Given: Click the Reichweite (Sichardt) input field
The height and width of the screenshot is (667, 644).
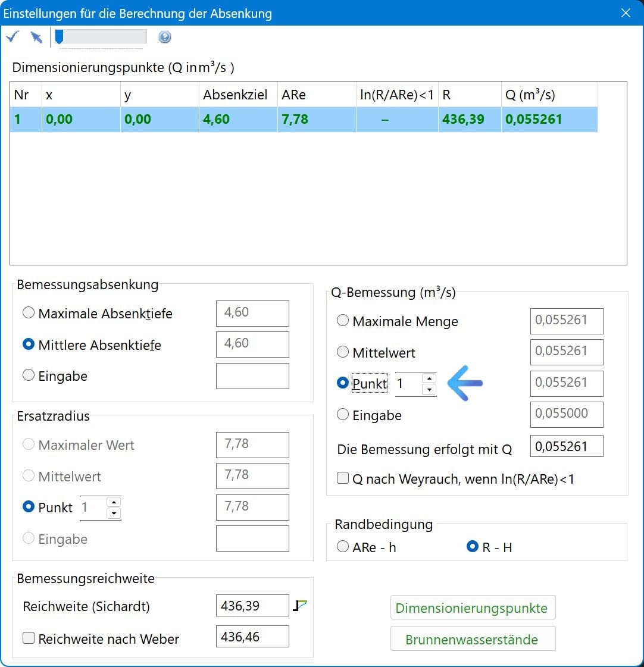Looking at the screenshot, I should 252,606.
